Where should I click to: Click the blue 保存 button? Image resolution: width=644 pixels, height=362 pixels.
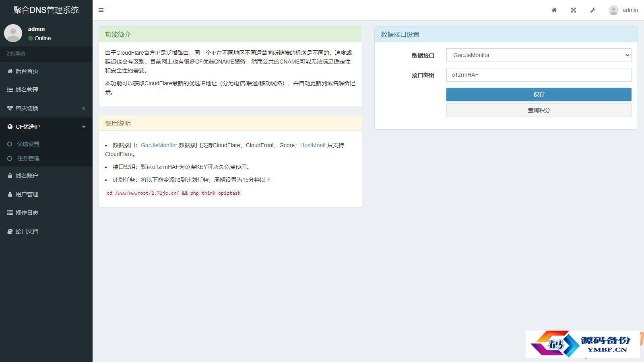point(539,95)
